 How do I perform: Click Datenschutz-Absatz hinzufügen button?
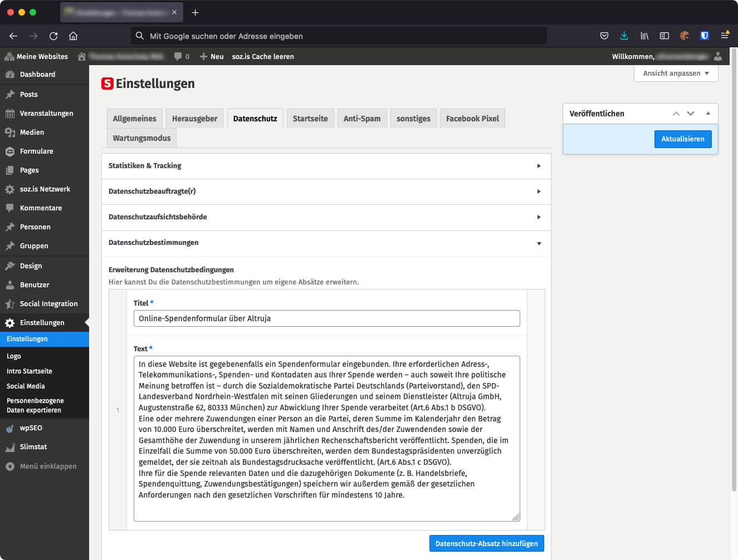(x=486, y=544)
